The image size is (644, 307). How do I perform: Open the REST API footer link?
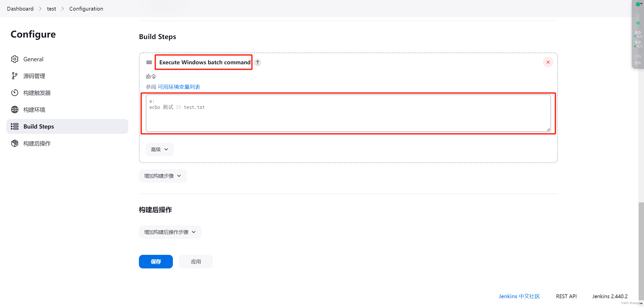566,296
